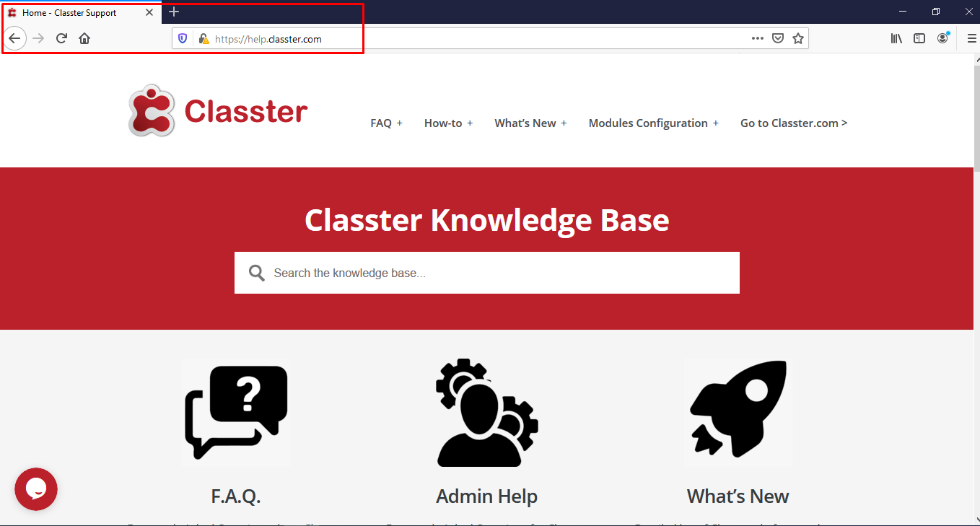Minimize the browser window

pyautogui.click(x=903, y=12)
